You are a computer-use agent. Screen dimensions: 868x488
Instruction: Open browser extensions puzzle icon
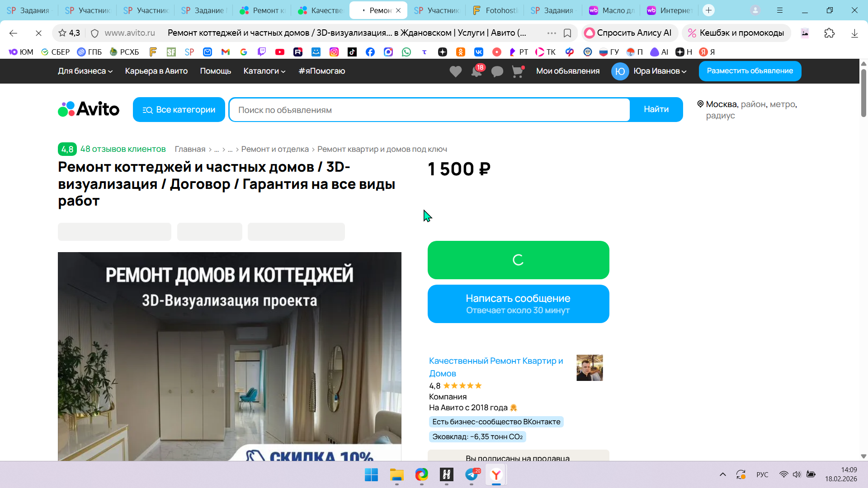point(829,33)
